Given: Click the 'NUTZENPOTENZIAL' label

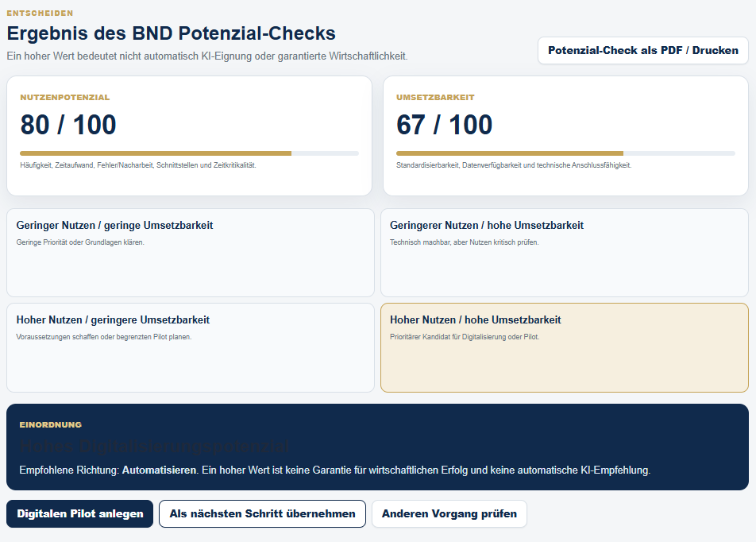Looking at the screenshot, I should coord(64,98).
